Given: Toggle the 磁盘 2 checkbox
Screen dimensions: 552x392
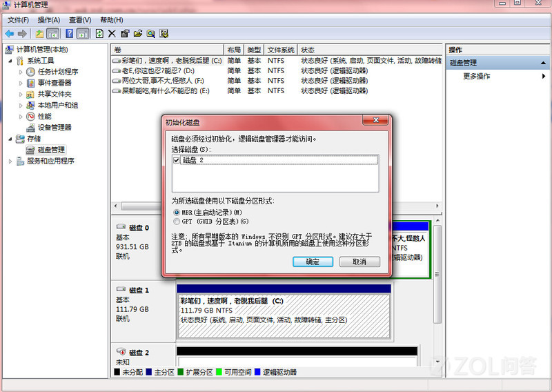Looking at the screenshot, I should click(x=177, y=160).
